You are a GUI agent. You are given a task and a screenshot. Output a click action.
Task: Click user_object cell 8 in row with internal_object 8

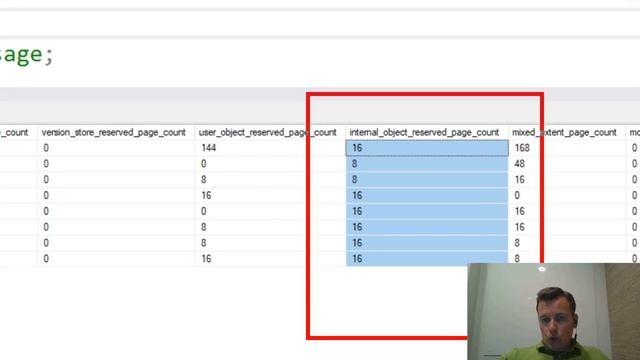click(270, 180)
